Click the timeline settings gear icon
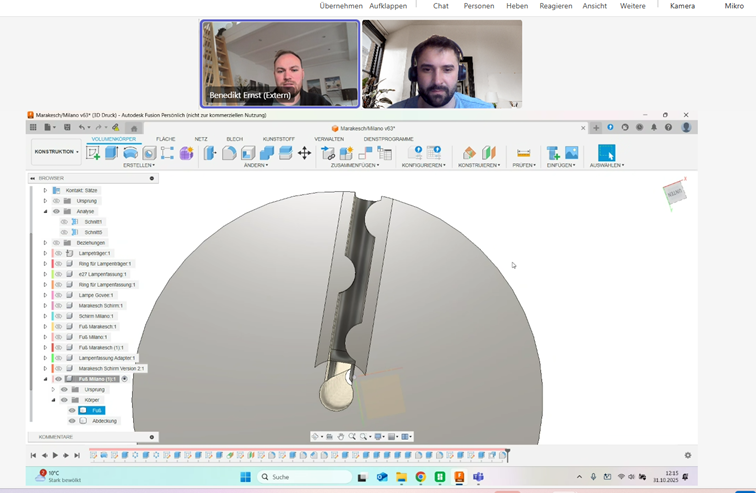The height and width of the screenshot is (493, 756). pos(688,456)
